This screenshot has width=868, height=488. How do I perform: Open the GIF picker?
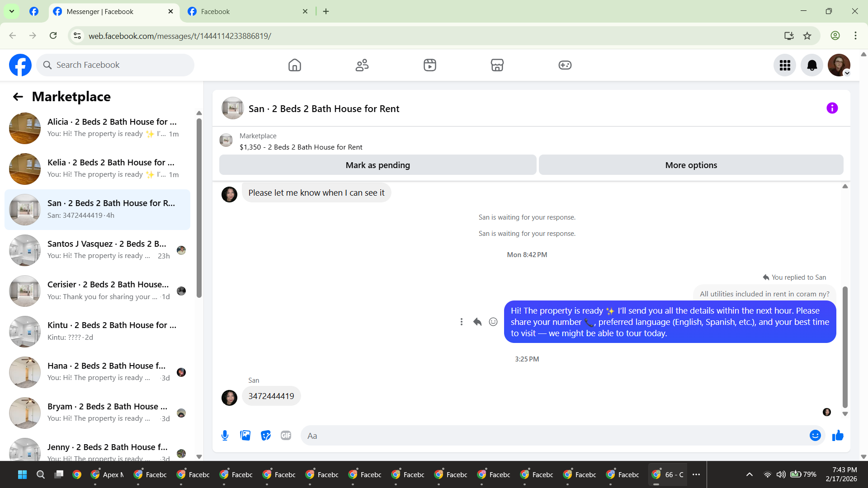point(286,436)
